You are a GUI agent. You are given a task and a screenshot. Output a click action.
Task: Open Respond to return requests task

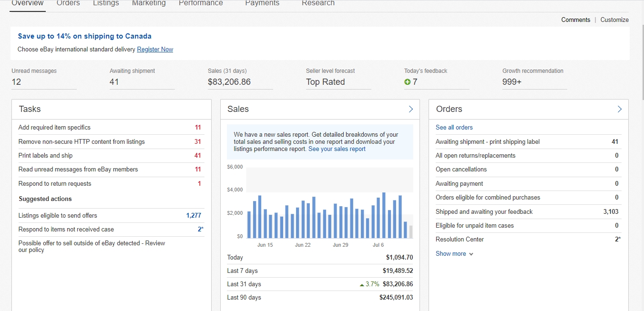pyautogui.click(x=54, y=184)
